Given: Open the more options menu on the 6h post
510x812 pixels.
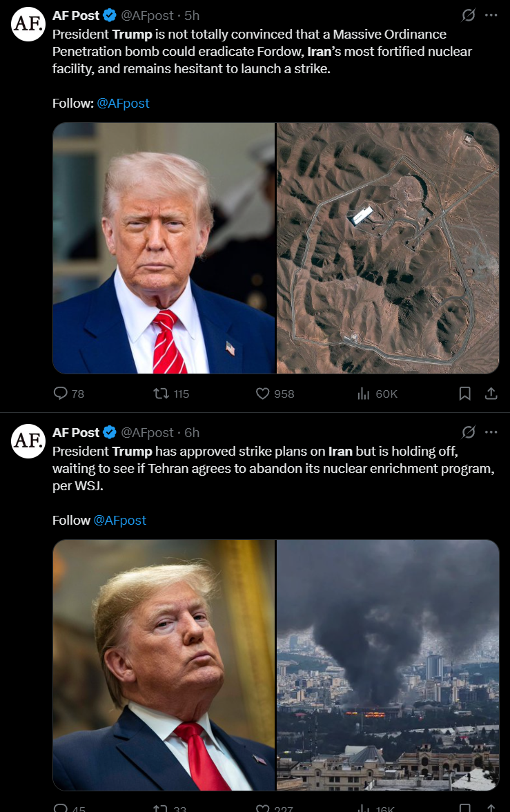Looking at the screenshot, I should (x=491, y=432).
